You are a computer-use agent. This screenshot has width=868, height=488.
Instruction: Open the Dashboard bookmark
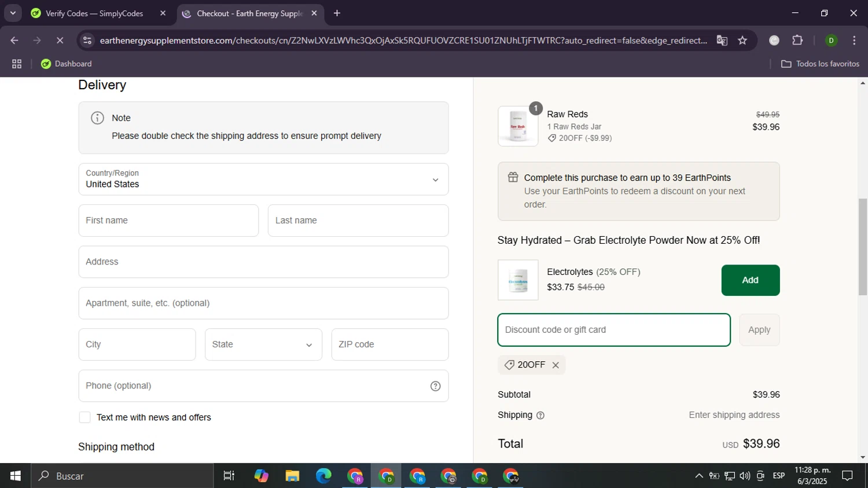tap(66, 64)
